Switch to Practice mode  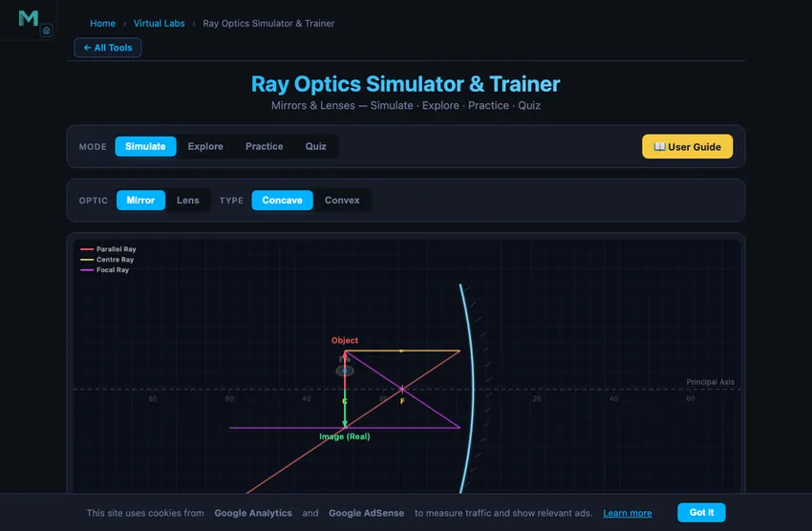(x=264, y=146)
